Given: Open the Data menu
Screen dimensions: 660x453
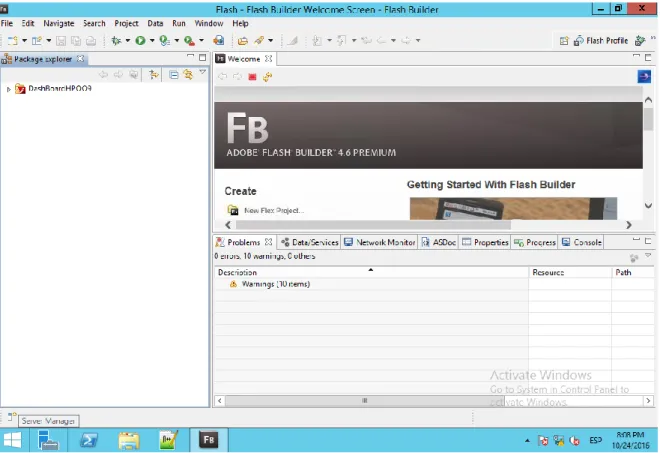Looking at the screenshot, I should point(155,24).
